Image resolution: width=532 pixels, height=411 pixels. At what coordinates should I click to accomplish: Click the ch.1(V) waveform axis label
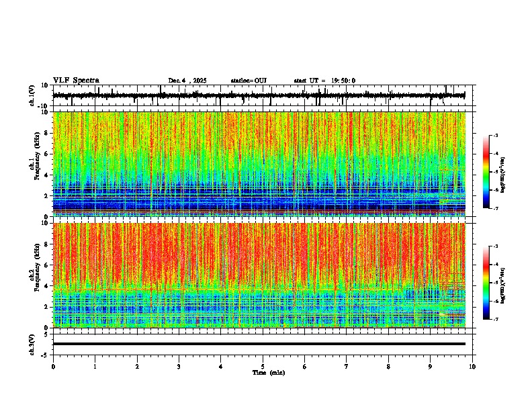tap(32, 95)
